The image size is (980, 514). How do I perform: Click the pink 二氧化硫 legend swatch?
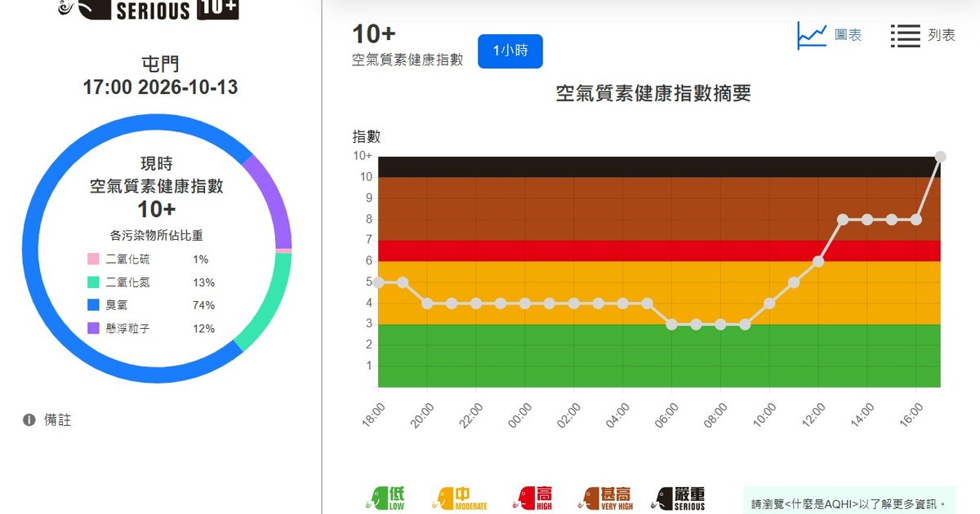[x=92, y=259]
